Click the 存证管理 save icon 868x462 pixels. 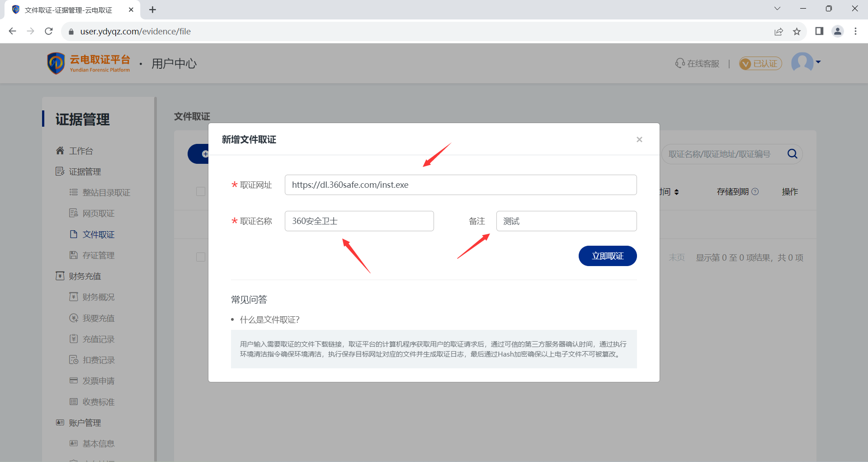click(x=74, y=255)
